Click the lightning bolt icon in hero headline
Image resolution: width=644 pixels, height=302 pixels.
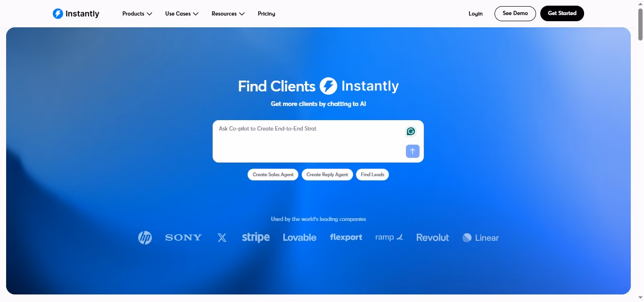[329, 86]
